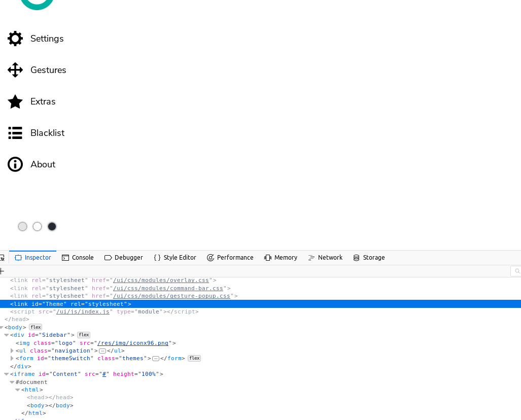Image resolution: width=521 pixels, height=420 pixels.
Task: Expand the html node inside the iframe document
Action: pos(18,390)
